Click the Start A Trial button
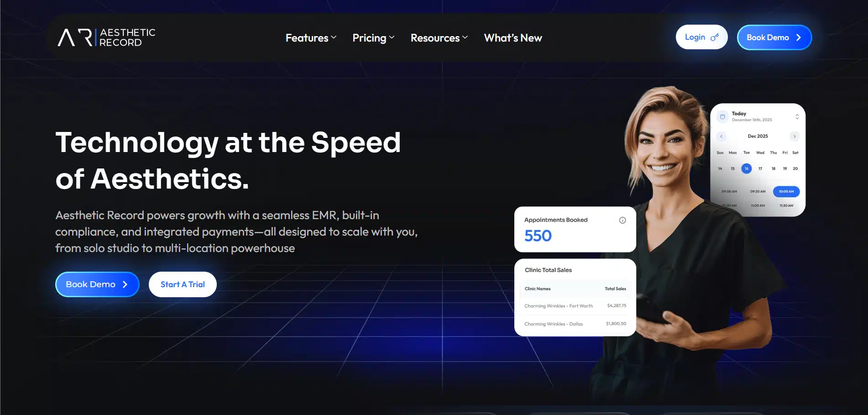This screenshot has width=868, height=415. pyautogui.click(x=183, y=284)
